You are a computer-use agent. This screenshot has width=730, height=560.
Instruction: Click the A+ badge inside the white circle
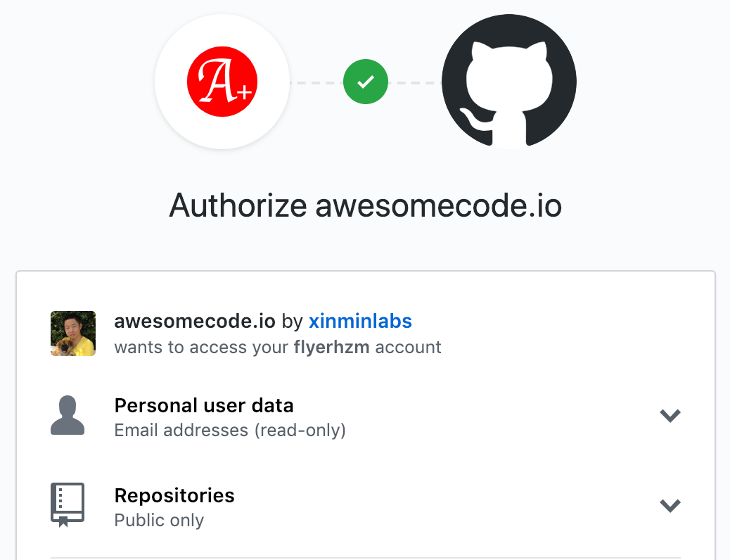[222, 82]
